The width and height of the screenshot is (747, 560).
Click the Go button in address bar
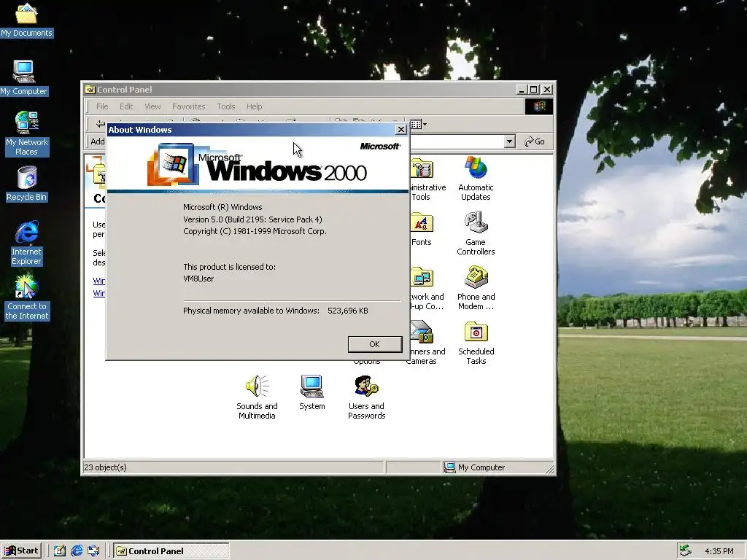535,141
